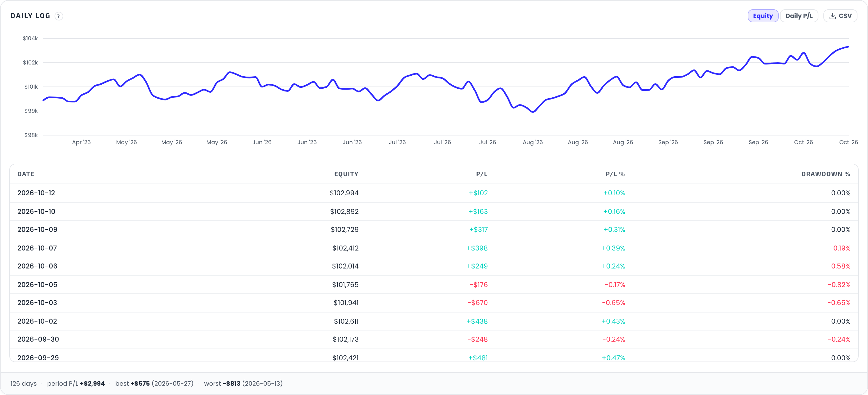The width and height of the screenshot is (868, 395).
Task: Click the -0.82% drawdown cell
Action: (x=839, y=284)
